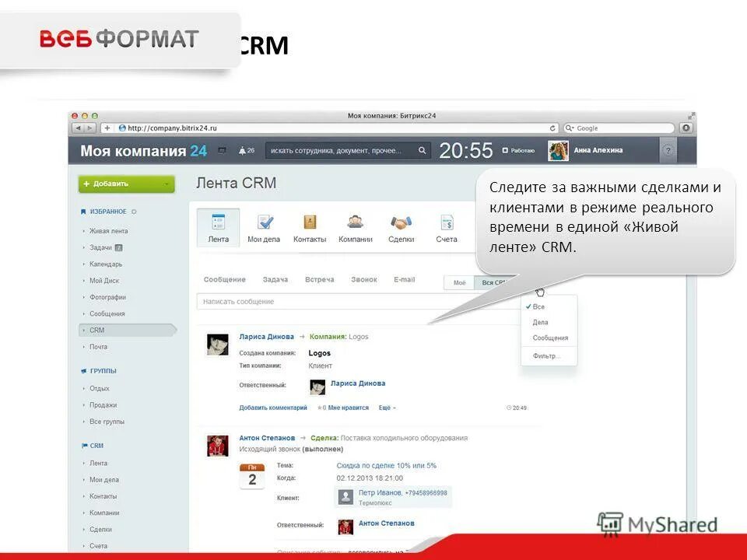This screenshot has width=747, height=560.
Task: Click Моя компания 24 logo
Action: (143, 150)
